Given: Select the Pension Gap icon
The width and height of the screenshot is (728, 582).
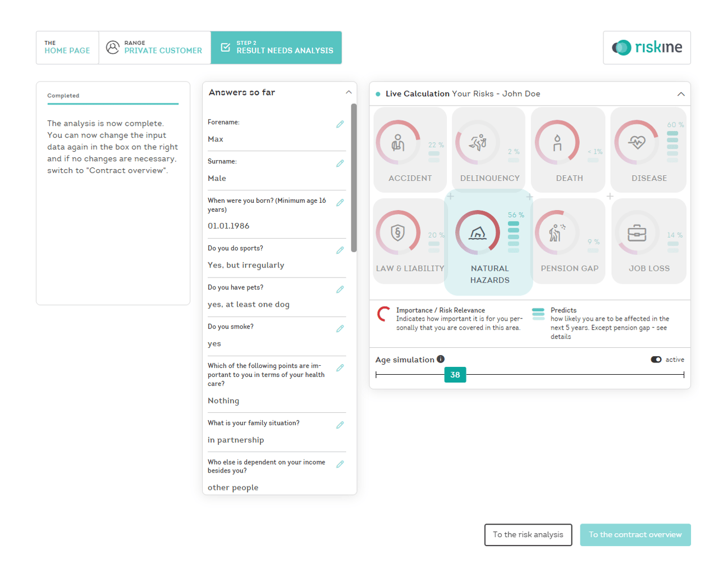Looking at the screenshot, I should click(557, 233).
